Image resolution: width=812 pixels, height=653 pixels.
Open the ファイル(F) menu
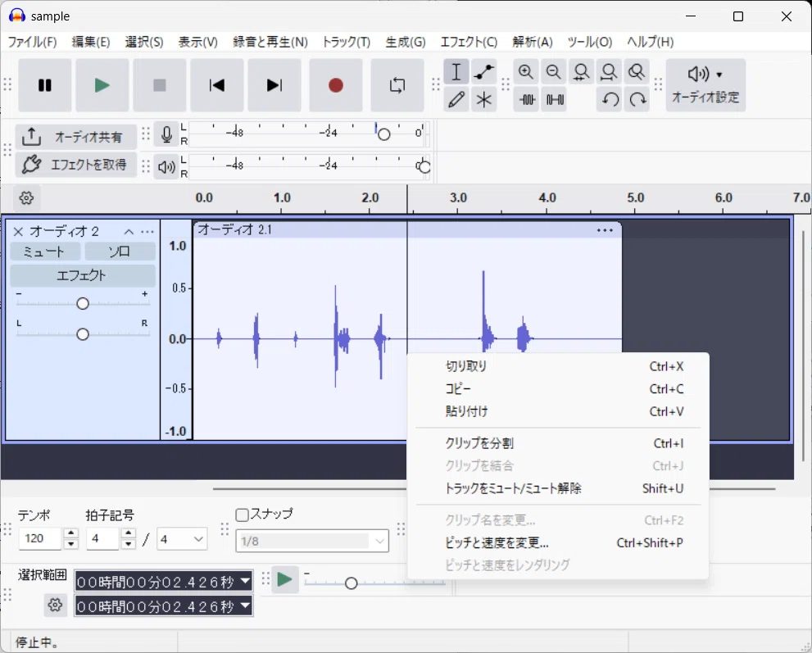(x=32, y=42)
